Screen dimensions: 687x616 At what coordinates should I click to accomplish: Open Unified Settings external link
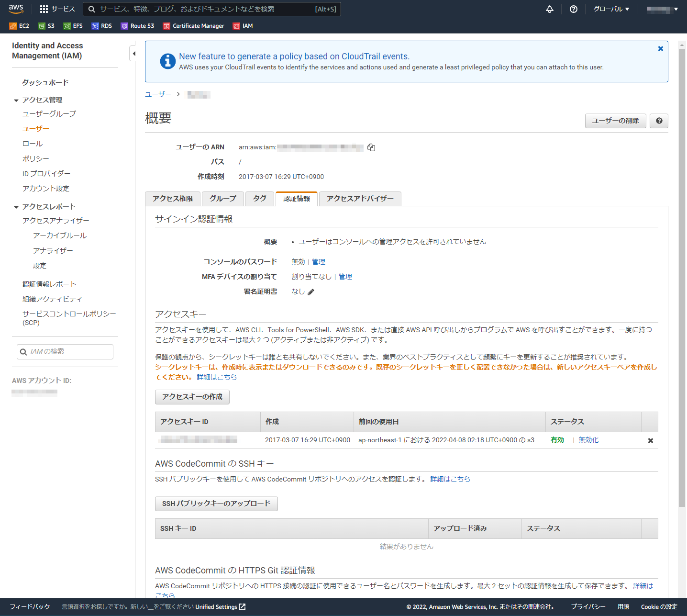point(221,607)
